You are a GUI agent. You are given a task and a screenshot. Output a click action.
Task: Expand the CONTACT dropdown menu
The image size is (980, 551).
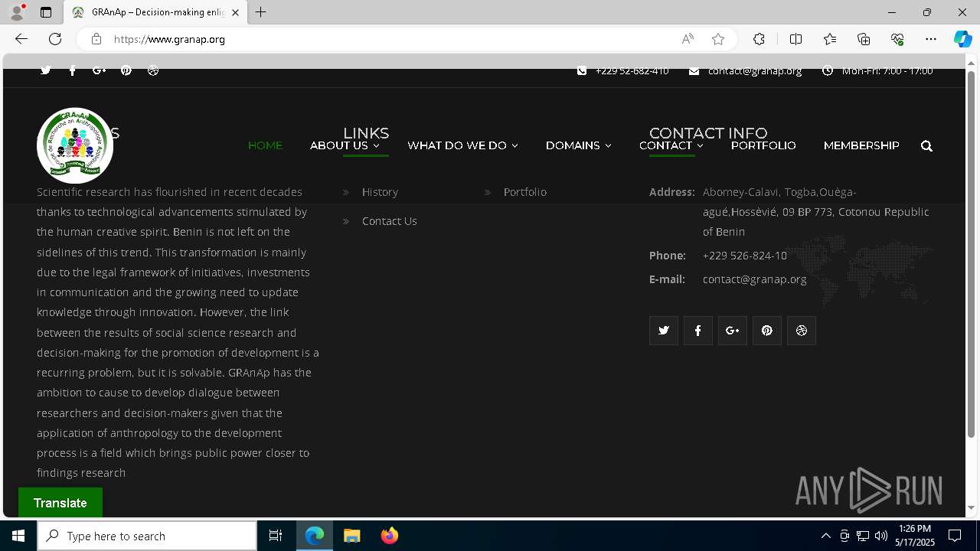[x=671, y=145]
